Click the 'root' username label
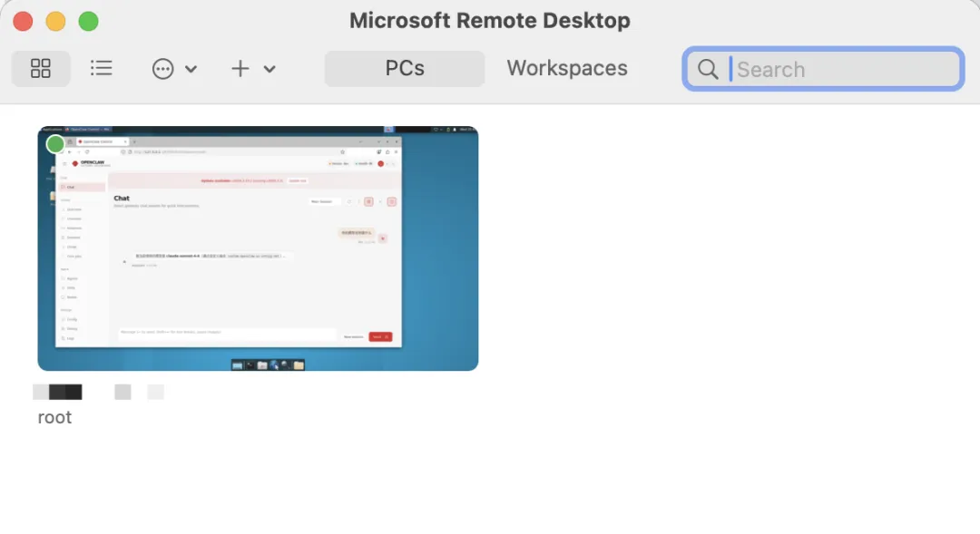The height and width of the screenshot is (534, 980). 54,417
